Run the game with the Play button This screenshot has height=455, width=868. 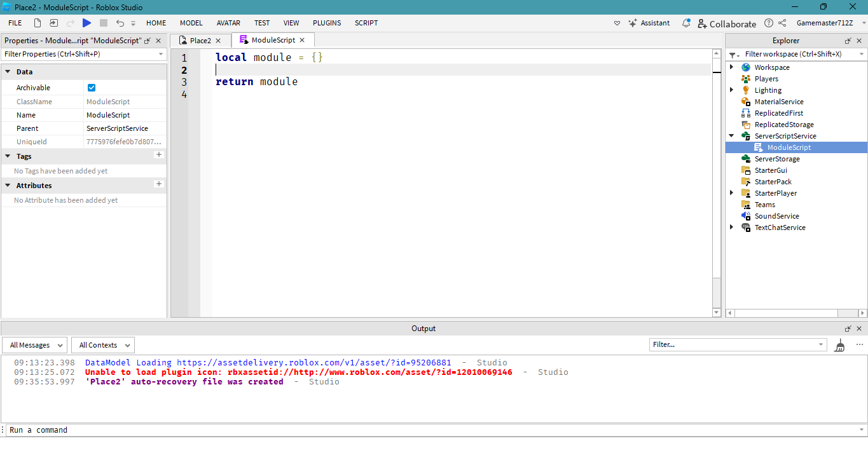point(87,23)
